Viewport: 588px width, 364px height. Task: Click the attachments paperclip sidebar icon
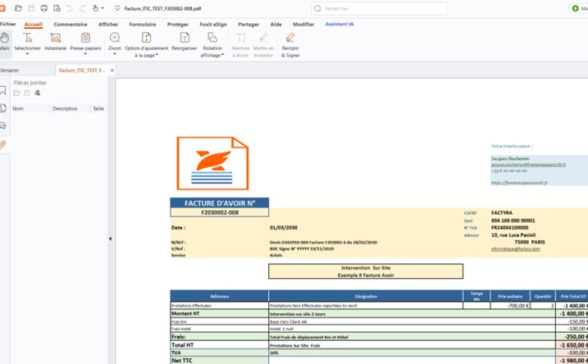tap(3, 145)
